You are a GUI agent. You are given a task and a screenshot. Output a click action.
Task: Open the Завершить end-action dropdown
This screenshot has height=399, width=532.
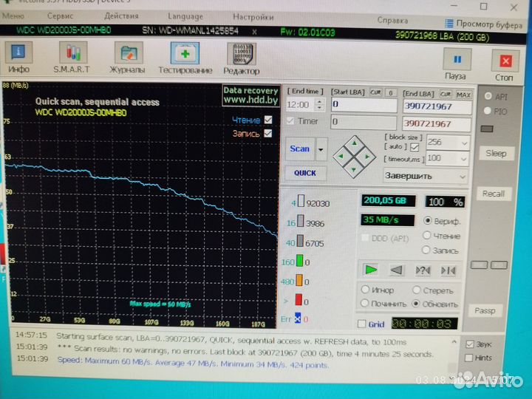click(426, 177)
